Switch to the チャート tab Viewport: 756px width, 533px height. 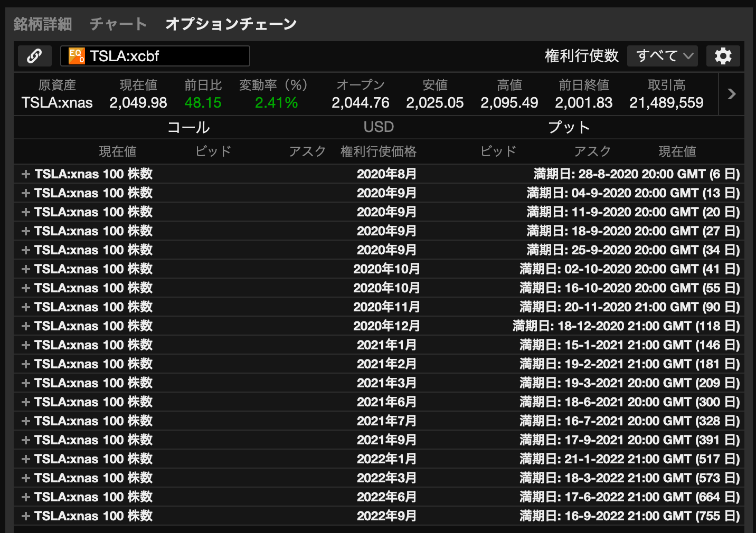pos(118,24)
